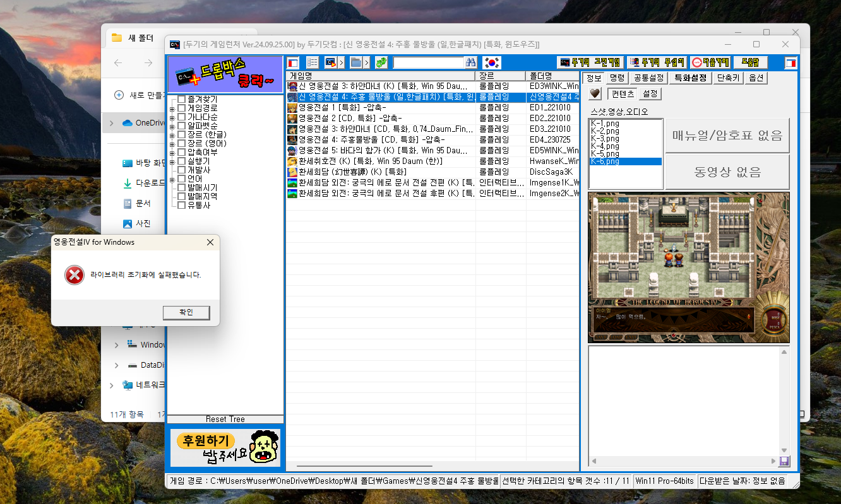The image size is (841, 504).
Task: Expand the 장르 (한글) tree node
Action: 172,135
